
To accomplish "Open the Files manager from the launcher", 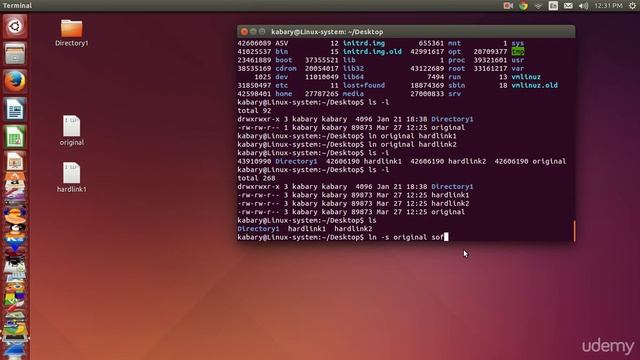I will click(x=15, y=53).
